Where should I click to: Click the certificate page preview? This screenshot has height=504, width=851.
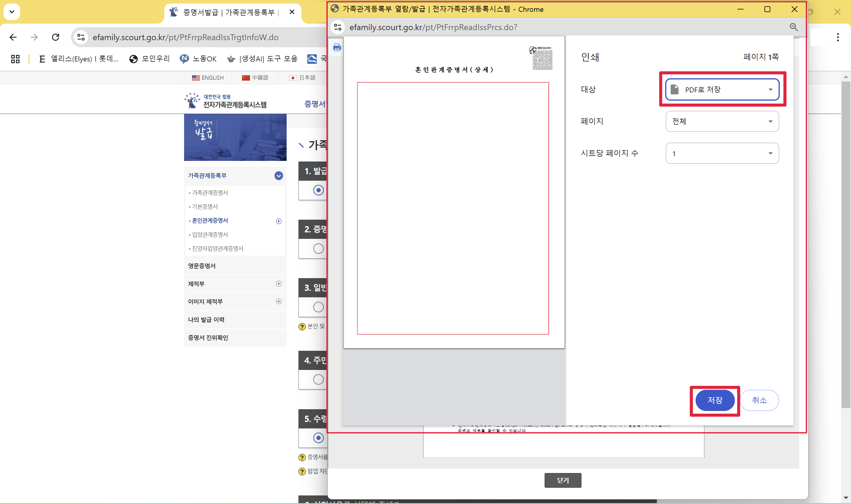click(x=454, y=192)
